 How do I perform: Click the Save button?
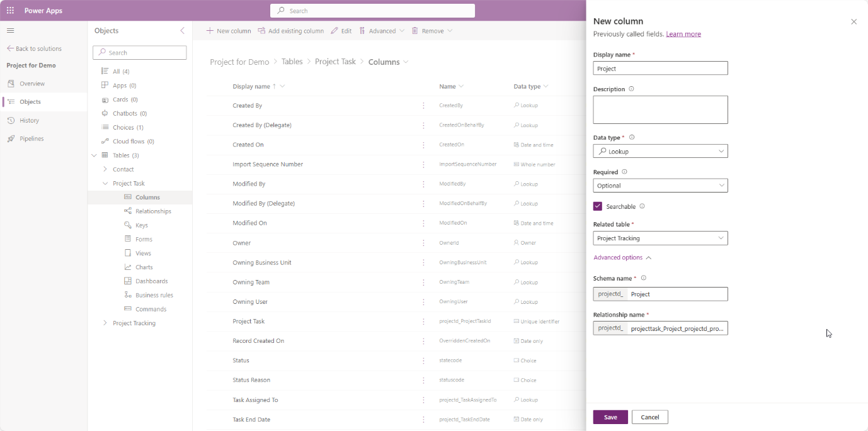[x=610, y=417]
